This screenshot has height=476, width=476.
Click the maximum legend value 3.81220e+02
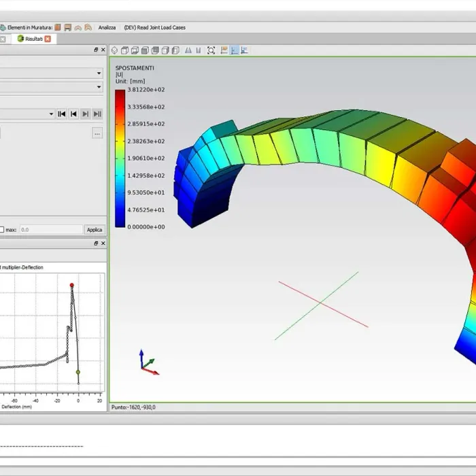146,90
